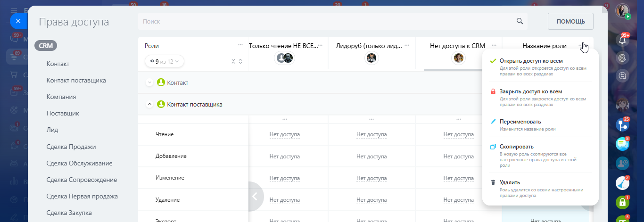Open the Роли column three-dot menu
The width and height of the screenshot is (644, 222).
240,45
